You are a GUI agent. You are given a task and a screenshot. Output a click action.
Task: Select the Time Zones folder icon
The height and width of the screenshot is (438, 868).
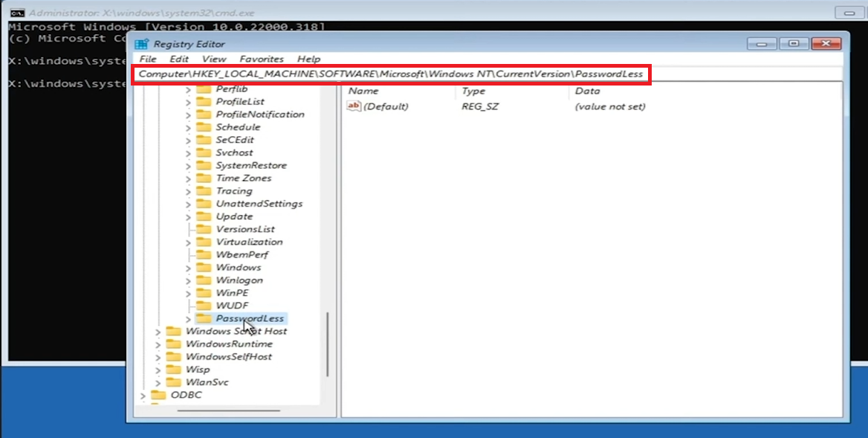pyautogui.click(x=204, y=178)
